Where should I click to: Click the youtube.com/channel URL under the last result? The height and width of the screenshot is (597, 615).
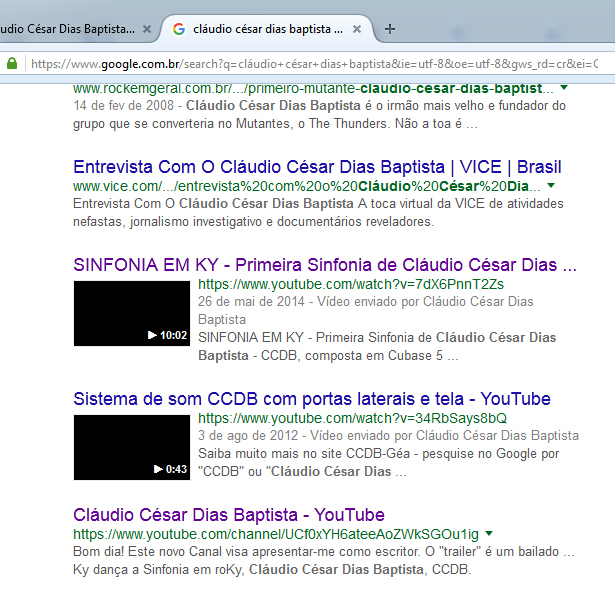[275, 534]
